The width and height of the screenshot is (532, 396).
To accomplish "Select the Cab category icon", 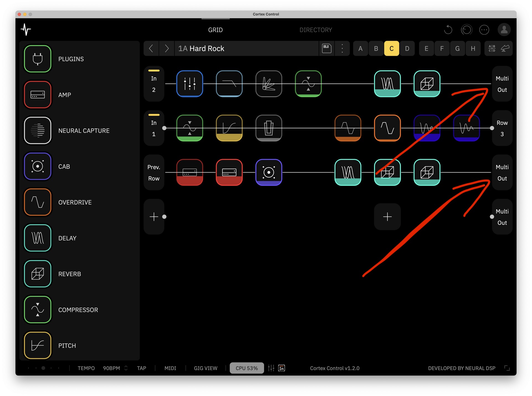I will click(x=38, y=166).
